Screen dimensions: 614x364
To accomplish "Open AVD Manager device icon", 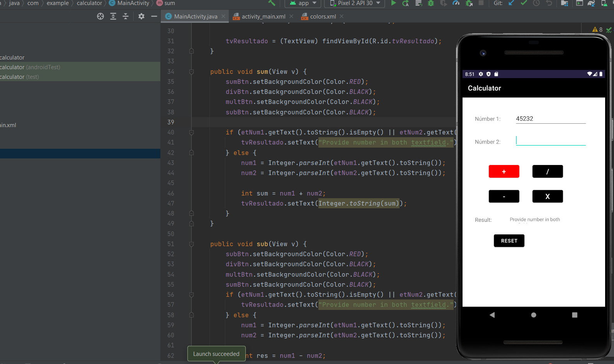I will [x=604, y=3].
